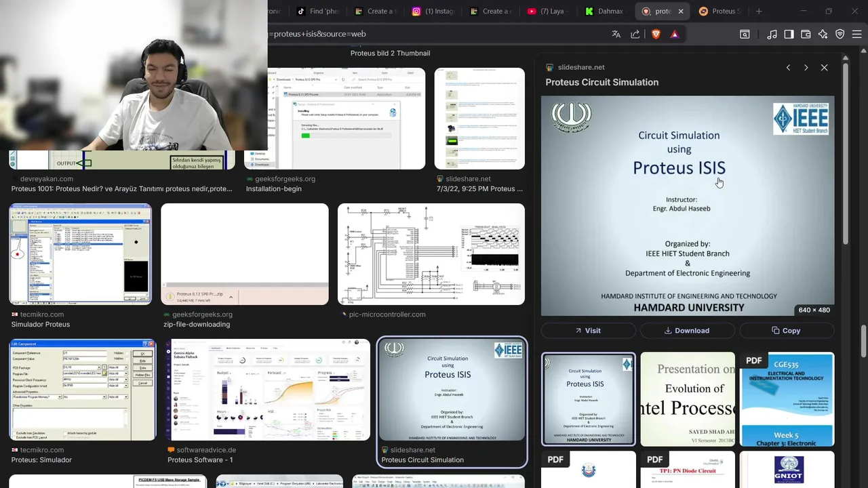Click the softwareadvice.de source label
Image resolution: width=868 pixels, height=488 pixels.
point(206,450)
